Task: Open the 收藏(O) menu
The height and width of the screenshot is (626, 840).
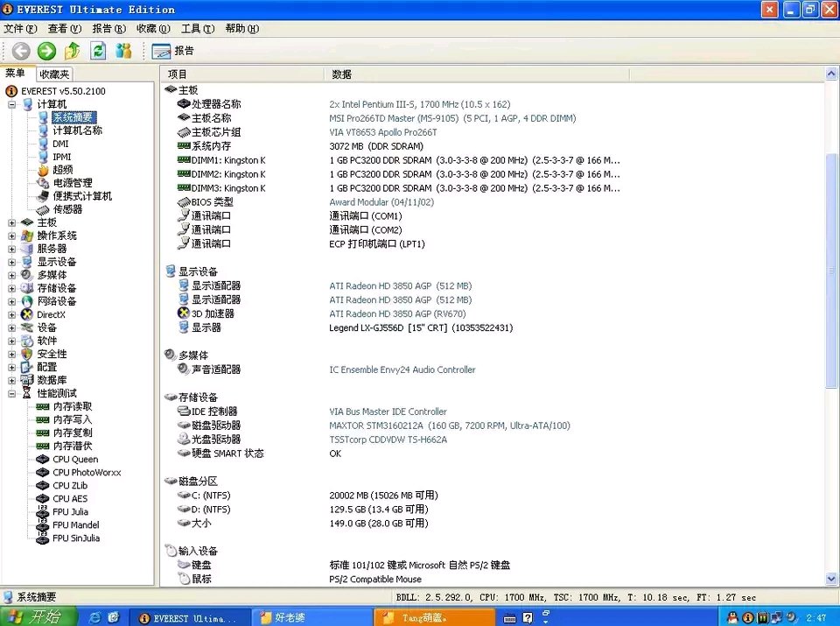Action: coord(153,28)
